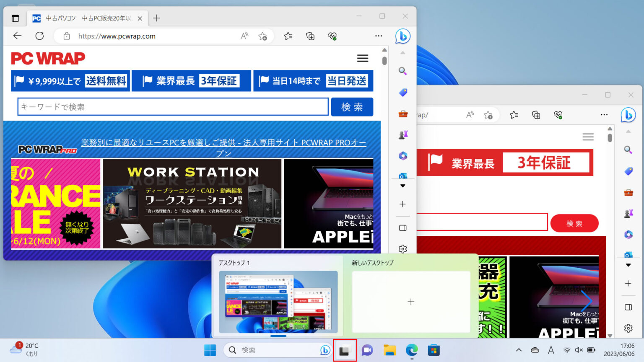This screenshot has height=362, width=644.
Task: Open the Tools sidebar panel
Action: pyautogui.click(x=403, y=113)
